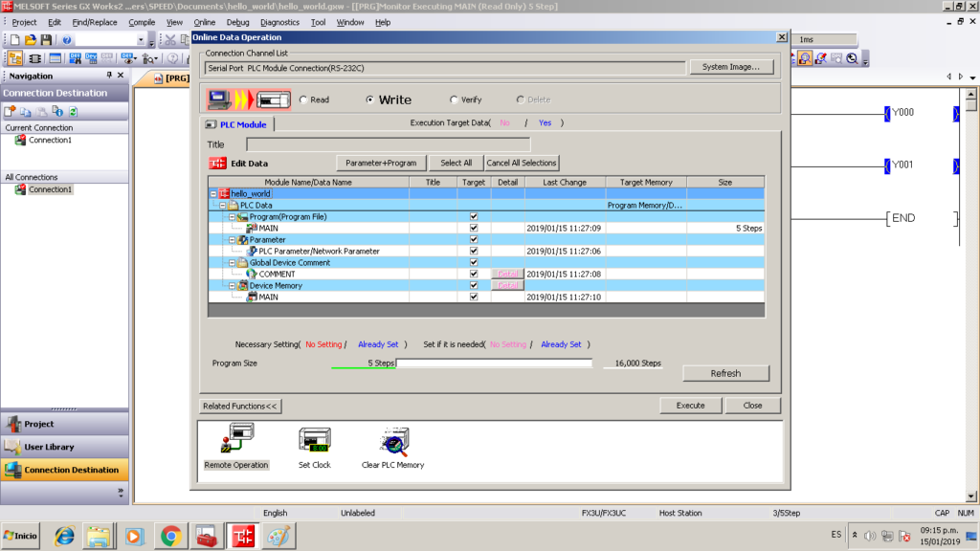
Task: Click the Save floppy disk icon
Action: coord(46,40)
